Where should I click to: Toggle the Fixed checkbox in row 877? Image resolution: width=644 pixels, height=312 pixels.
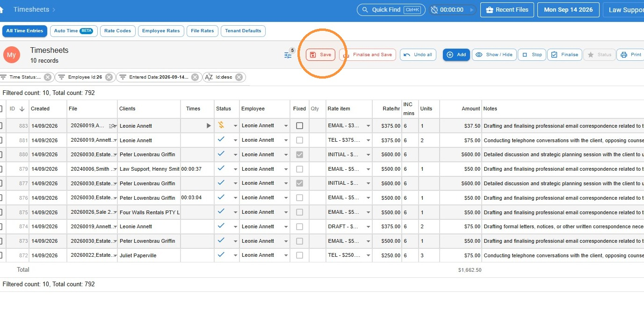coord(300,183)
